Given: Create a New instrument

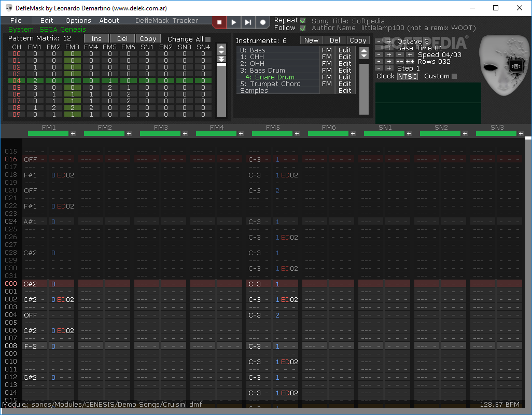Looking at the screenshot, I should [x=312, y=40].
